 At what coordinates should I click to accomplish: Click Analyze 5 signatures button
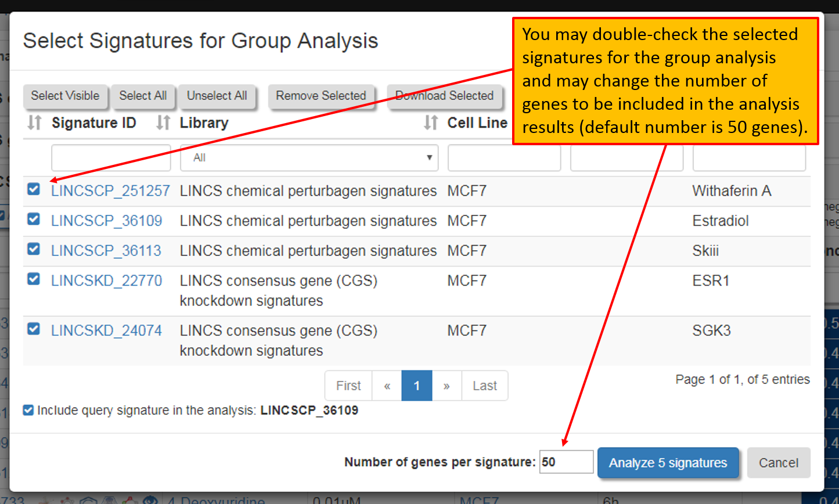(x=668, y=463)
